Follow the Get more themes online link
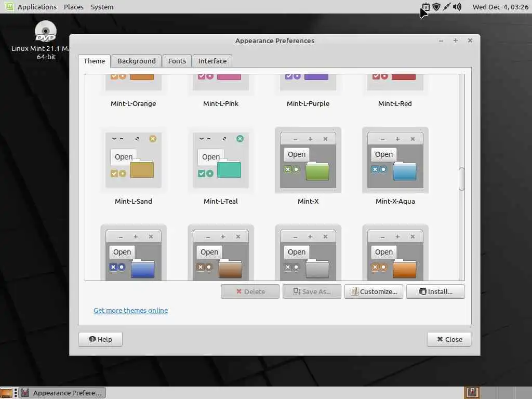Screen dimensions: 532x399 [130, 311]
